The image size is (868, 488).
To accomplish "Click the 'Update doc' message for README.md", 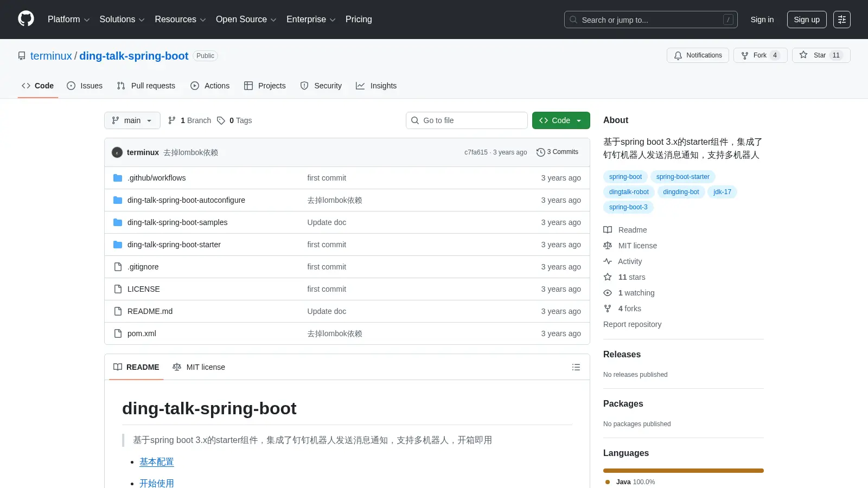I will point(327,311).
